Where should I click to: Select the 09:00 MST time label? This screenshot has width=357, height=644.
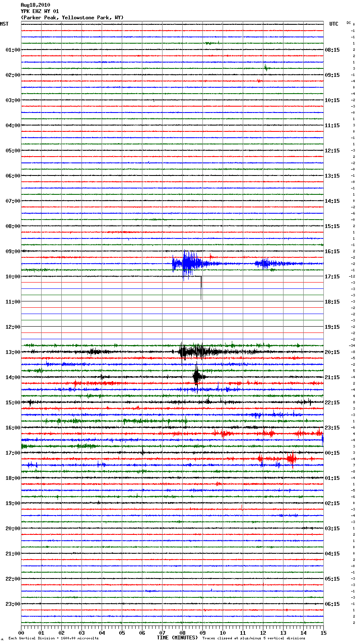[13, 251]
